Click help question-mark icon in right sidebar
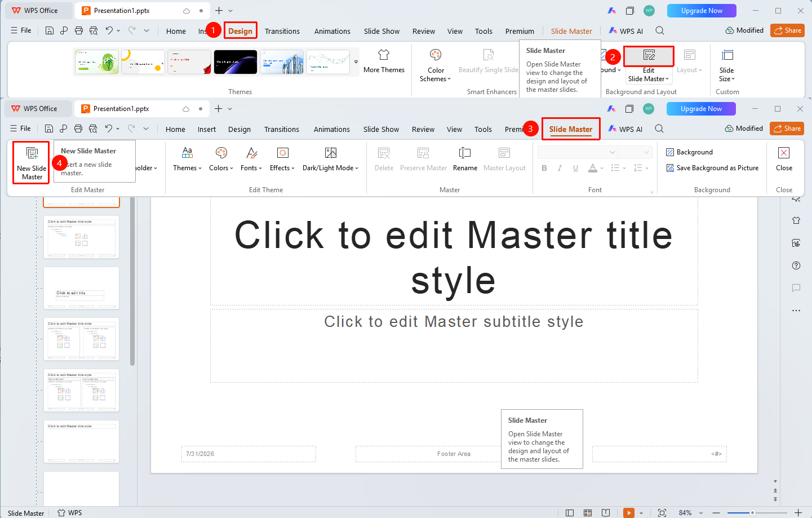Image resolution: width=812 pixels, height=518 pixels. point(796,265)
